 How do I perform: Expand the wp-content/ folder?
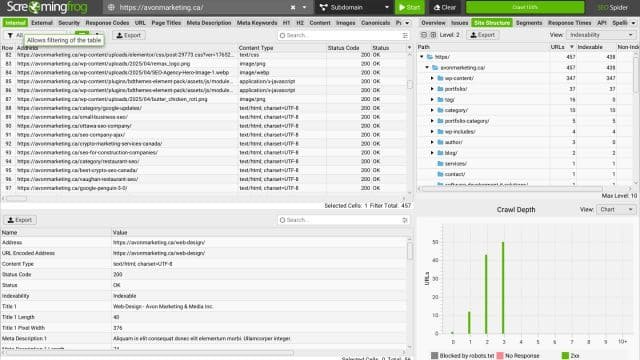pyautogui.click(x=432, y=78)
